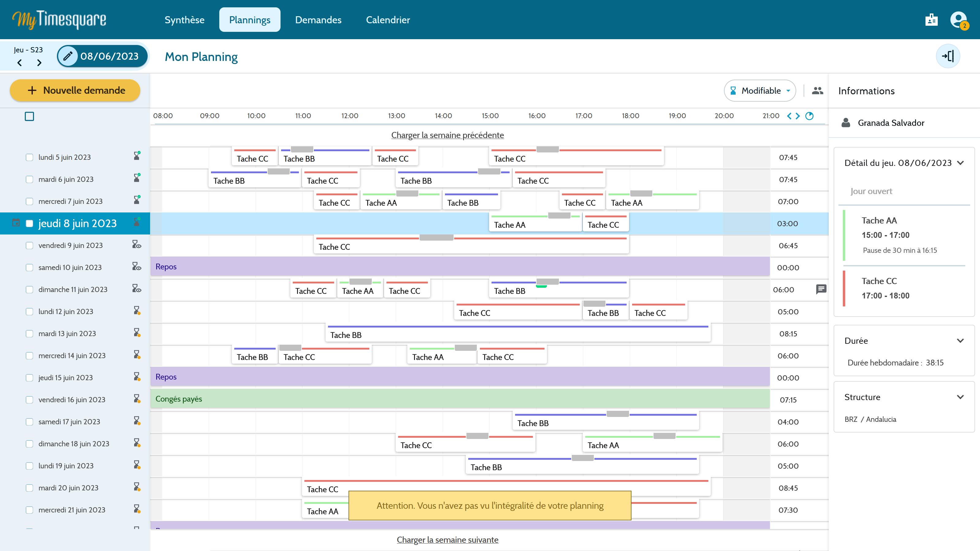Viewport: 980px width, 551px height.
Task: Toggle the select-all days checkbox
Action: coord(29,116)
